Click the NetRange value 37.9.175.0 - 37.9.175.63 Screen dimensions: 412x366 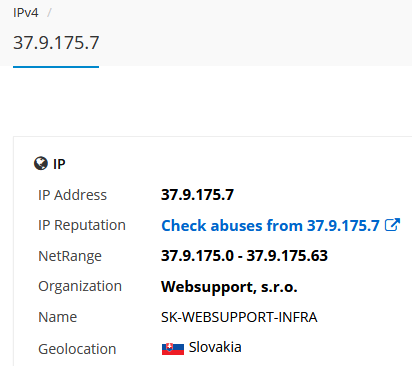tap(244, 256)
